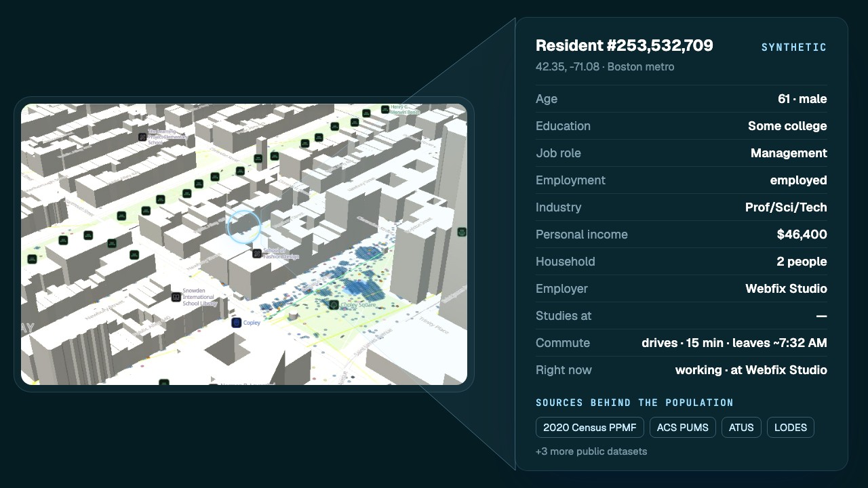Image resolution: width=868 pixels, height=488 pixels.
Task: Click the employed status value
Action: click(798, 180)
